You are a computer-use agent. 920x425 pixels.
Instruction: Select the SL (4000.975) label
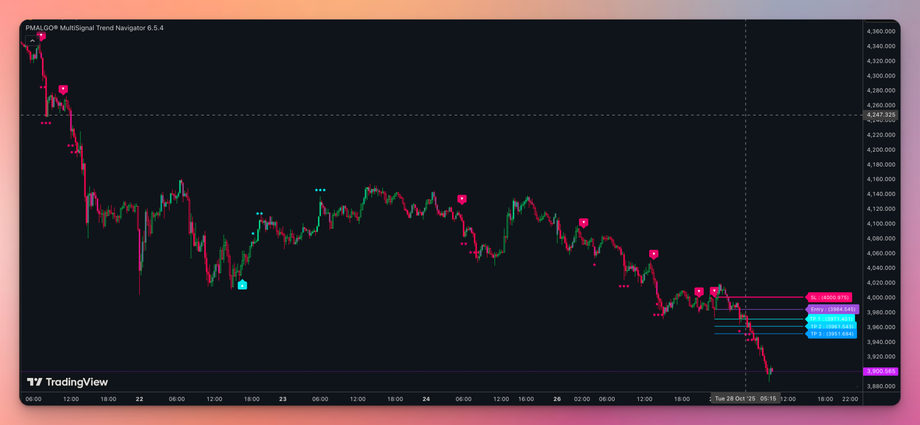click(828, 298)
